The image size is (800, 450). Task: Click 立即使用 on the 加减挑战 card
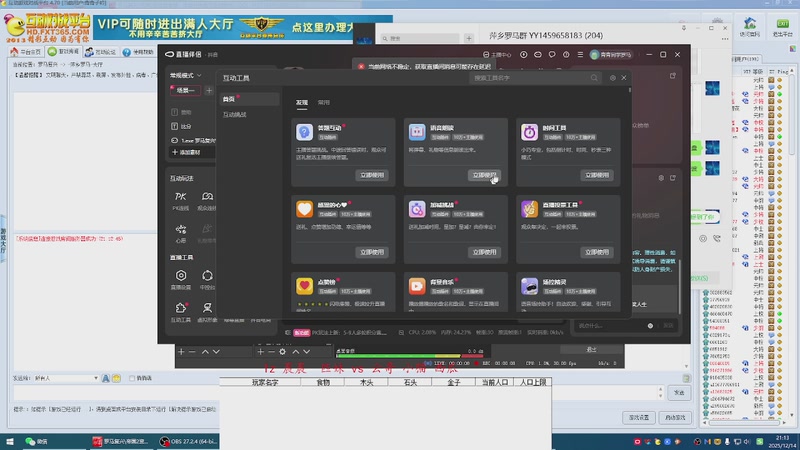pos(484,252)
